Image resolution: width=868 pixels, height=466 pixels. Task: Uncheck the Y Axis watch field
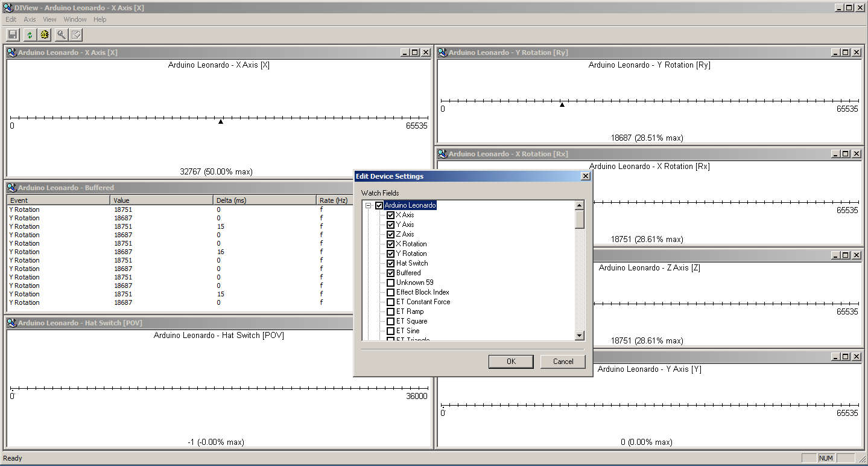(390, 225)
